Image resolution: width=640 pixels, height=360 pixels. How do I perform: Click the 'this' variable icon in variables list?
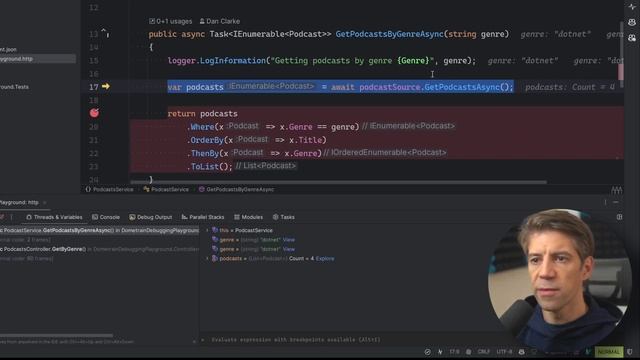(215, 230)
